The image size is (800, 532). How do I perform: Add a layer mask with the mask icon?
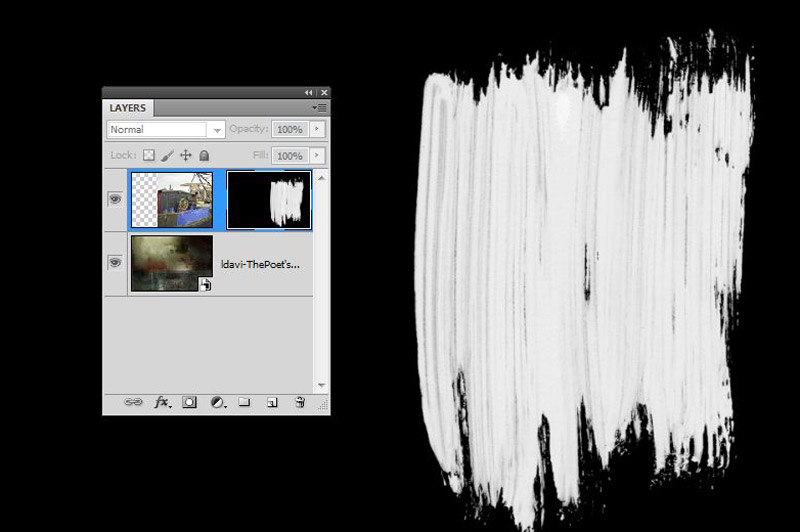[x=189, y=402]
